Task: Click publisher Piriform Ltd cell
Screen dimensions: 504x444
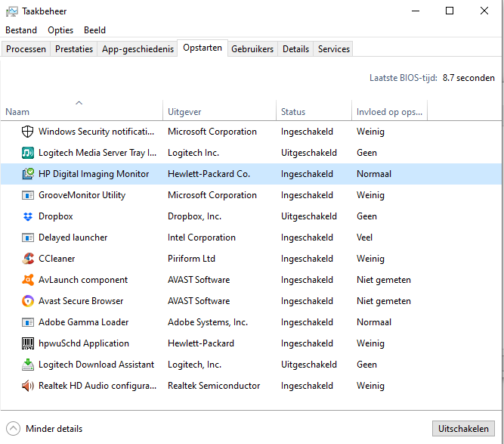Action: [191, 259]
